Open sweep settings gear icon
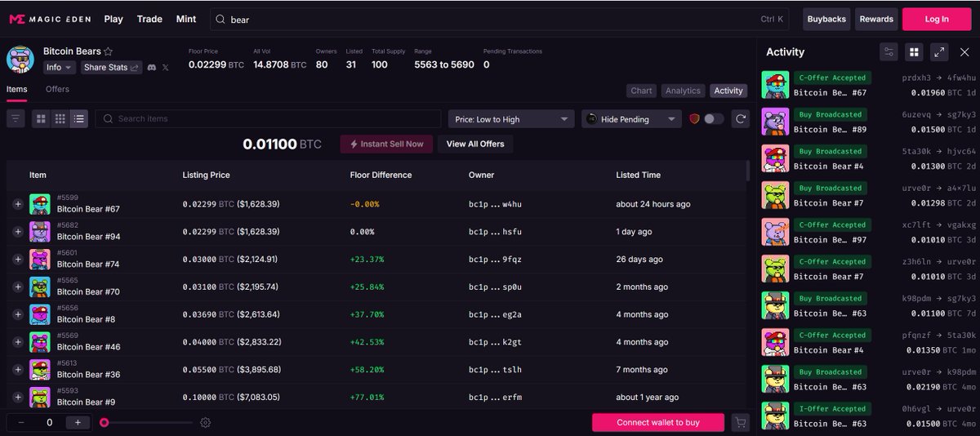 [206, 422]
